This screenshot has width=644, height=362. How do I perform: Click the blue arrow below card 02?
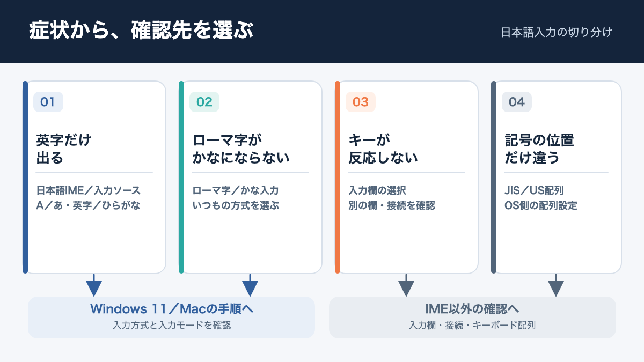pyautogui.click(x=250, y=285)
